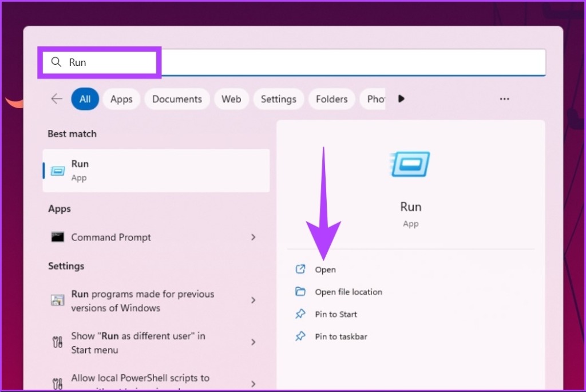Image resolution: width=586 pixels, height=392 pixels.
Task: Select the Run best match result
Action: click(x=156, y=171)
